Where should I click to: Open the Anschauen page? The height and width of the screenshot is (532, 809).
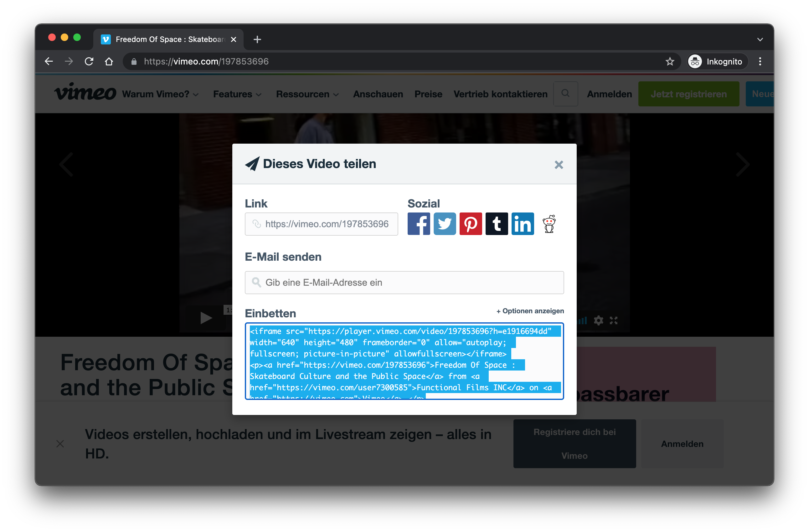(378, 94)
